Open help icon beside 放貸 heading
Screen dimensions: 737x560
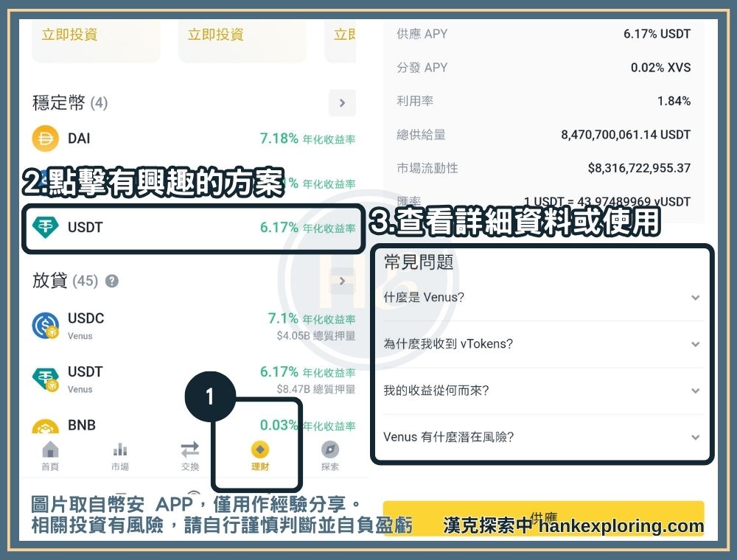click(112, 281)
